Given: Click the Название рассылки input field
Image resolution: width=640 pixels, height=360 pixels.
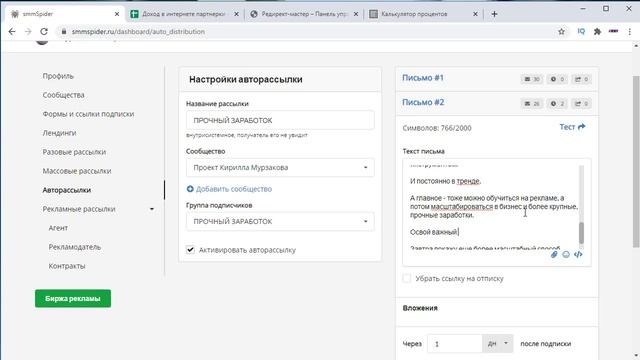Looking at the screenshot, I should (x=280, y=120).
